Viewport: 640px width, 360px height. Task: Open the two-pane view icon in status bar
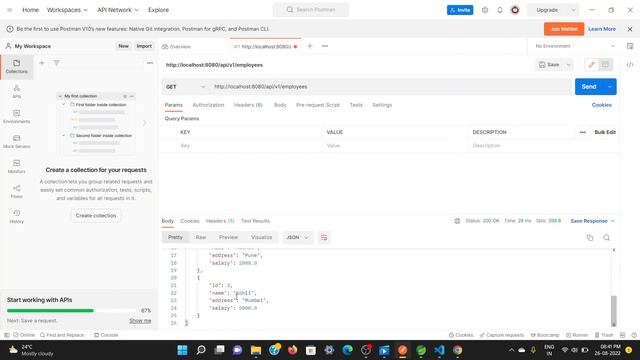click(622, 335)
